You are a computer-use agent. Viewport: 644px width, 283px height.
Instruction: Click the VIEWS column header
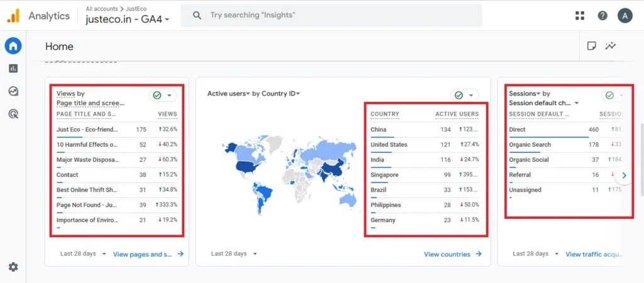tap(167, 114)
